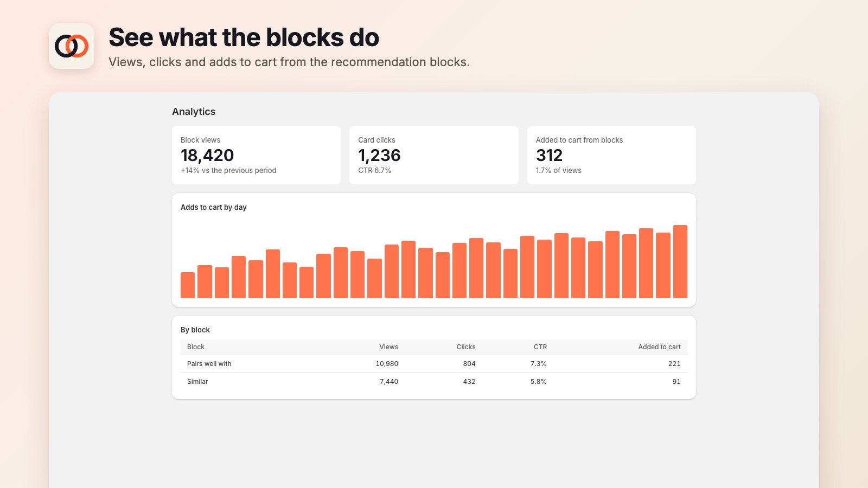868x488 pixels.
Task: Sort by the Block column header
Action: pos(196,347)
